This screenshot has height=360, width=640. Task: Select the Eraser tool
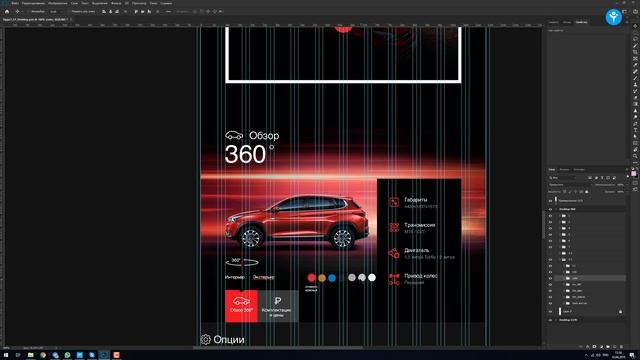coord(635,97)
